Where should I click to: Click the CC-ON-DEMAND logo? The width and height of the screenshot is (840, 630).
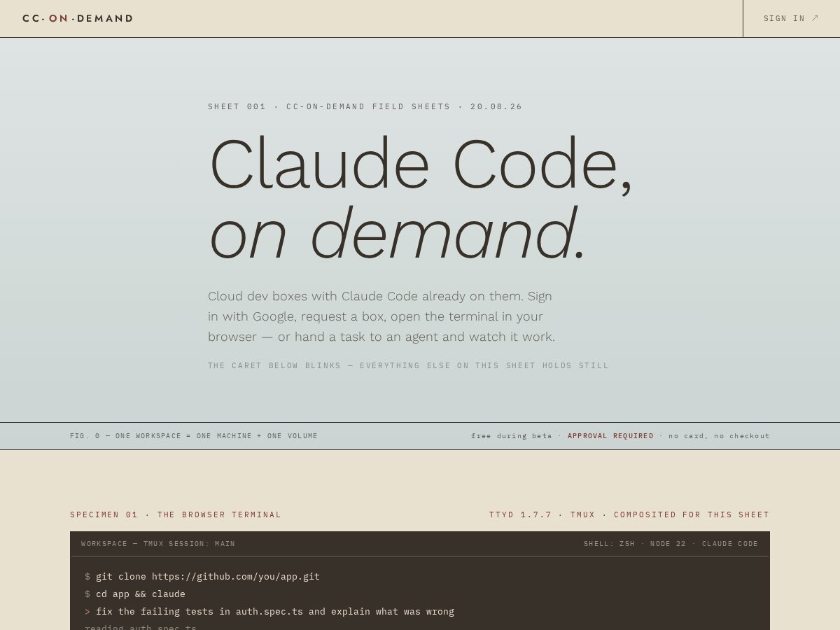point(78,18)
